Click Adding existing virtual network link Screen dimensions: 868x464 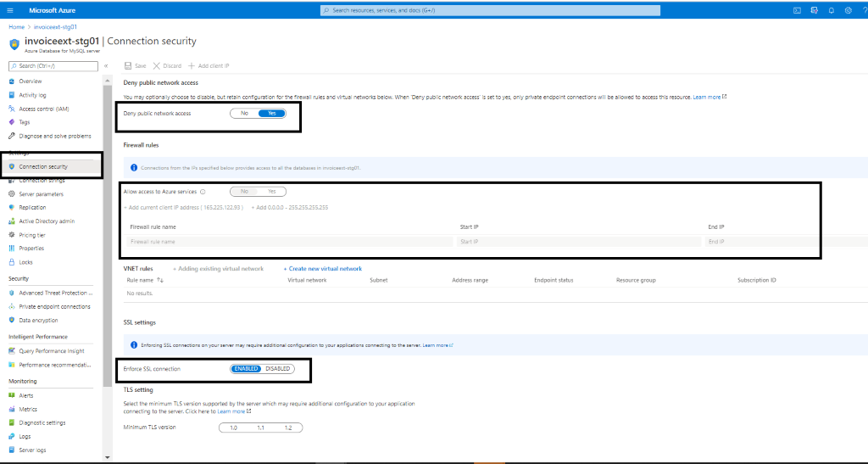[x=218, y=269]
